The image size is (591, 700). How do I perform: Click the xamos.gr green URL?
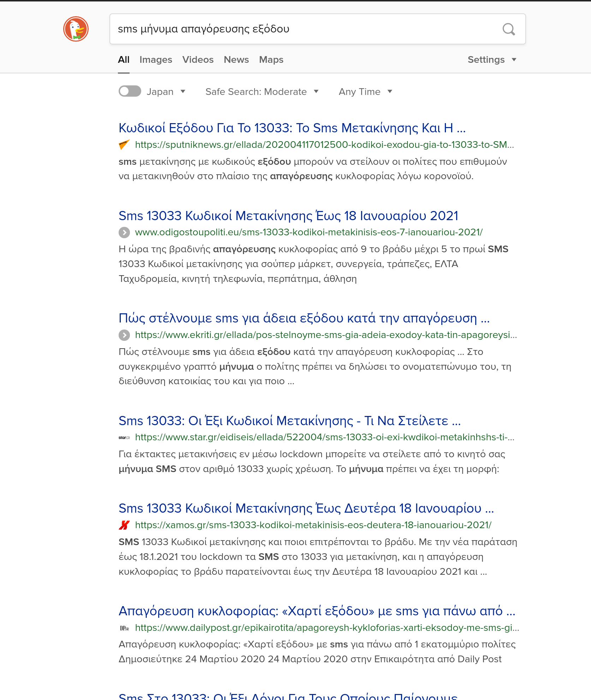point(314,525)
